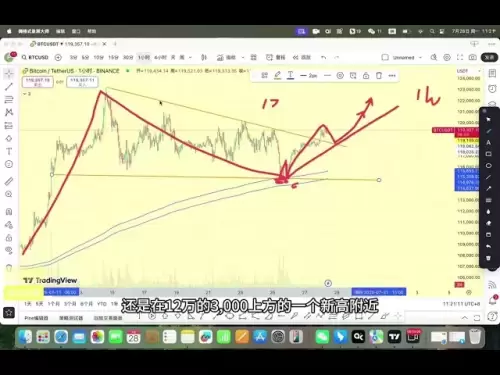Expand the more timeframes dropdown arrow
Screen dimensions: 500x375
click(x=190, y=57)
